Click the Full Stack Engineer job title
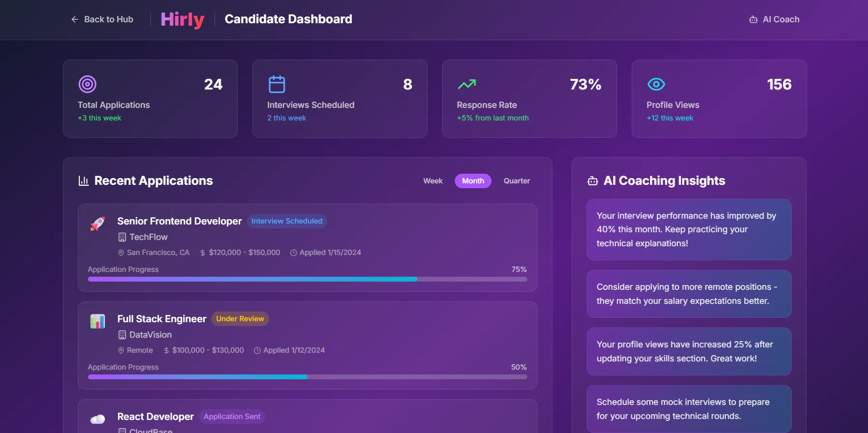This screenshot has width=868, height=433. click(162, 319)
